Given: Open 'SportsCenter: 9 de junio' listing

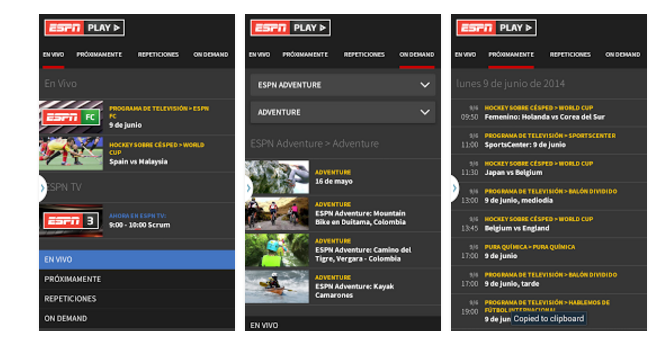Looking at the screenshot, I should tap(525, 145).
